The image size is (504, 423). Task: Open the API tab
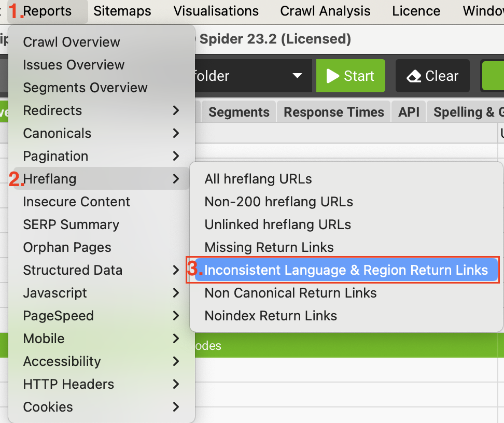click(x=409, y=112)
